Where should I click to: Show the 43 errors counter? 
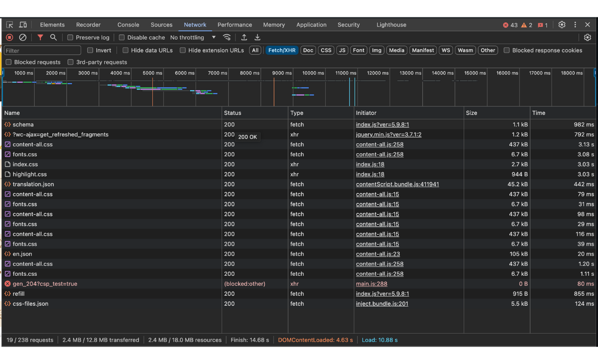(x=510, y=25)
